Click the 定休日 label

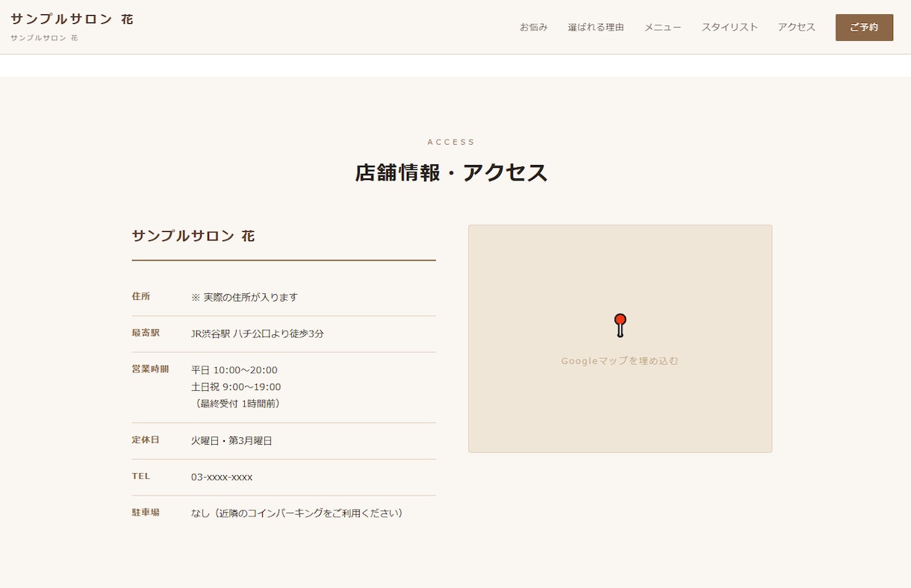click(x=146, y=440)
